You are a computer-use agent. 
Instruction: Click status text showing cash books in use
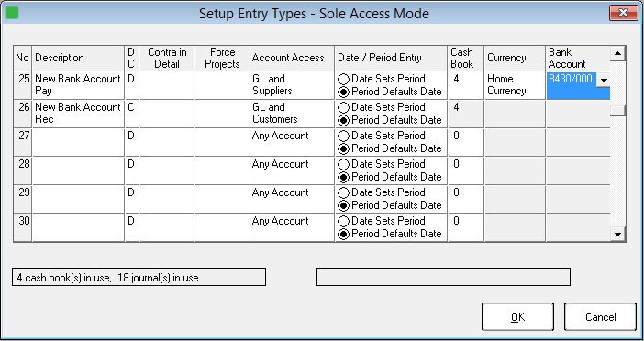139,277
